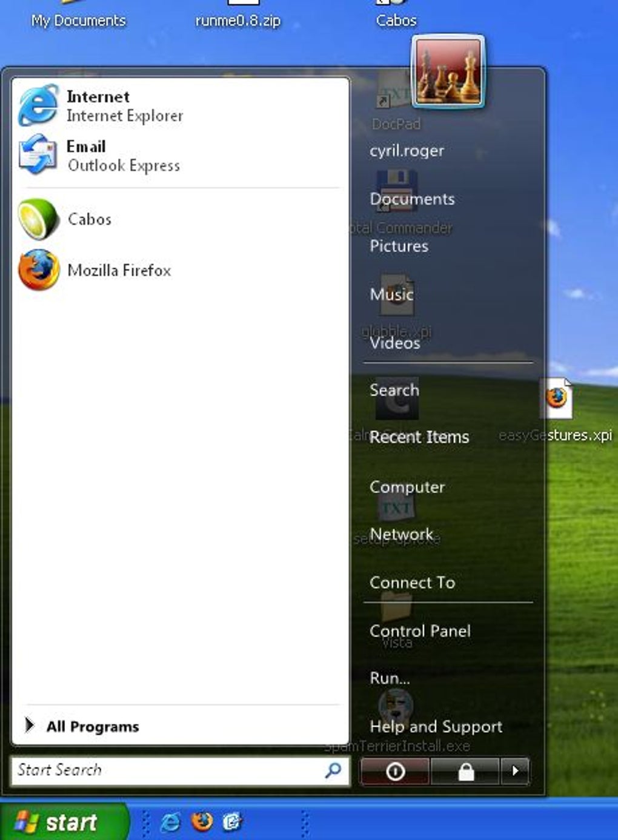
Task: Click the magnifying glass search icon
Action: [333, 770]
